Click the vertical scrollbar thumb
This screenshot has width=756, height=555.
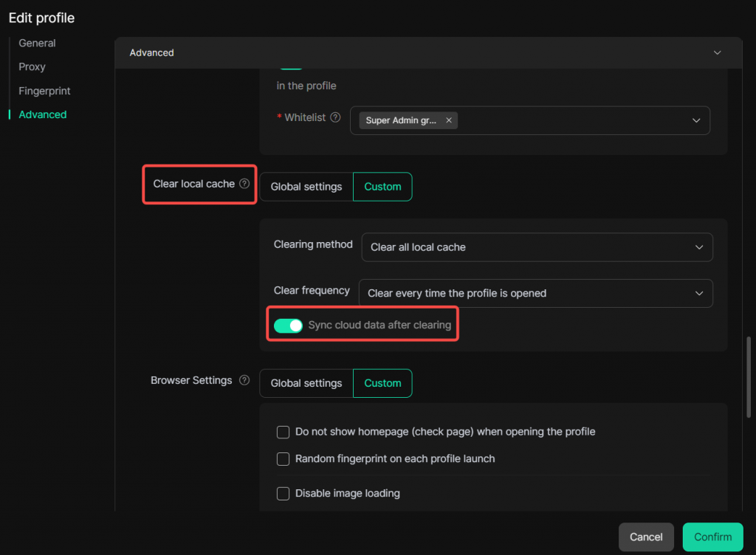coord(750,376)
